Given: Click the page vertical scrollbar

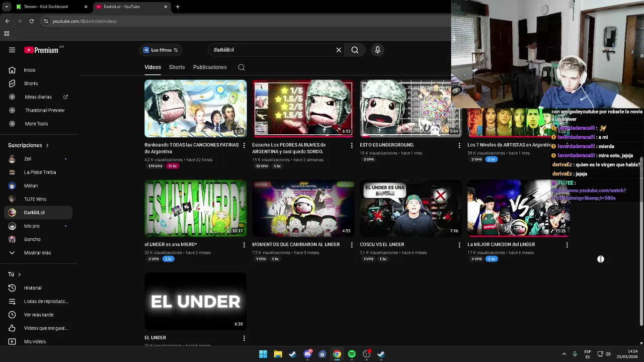Looking at the screenshot, I should pos(641,241).
